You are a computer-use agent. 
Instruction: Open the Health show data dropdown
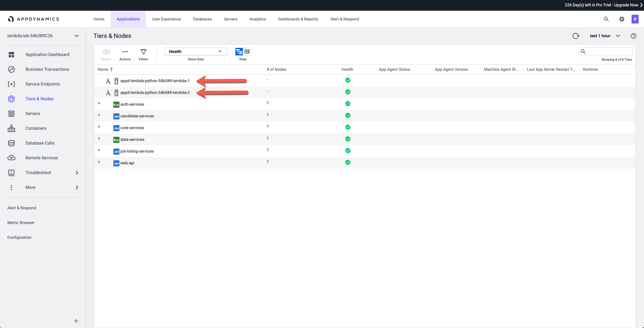click(x=196, y=52)
